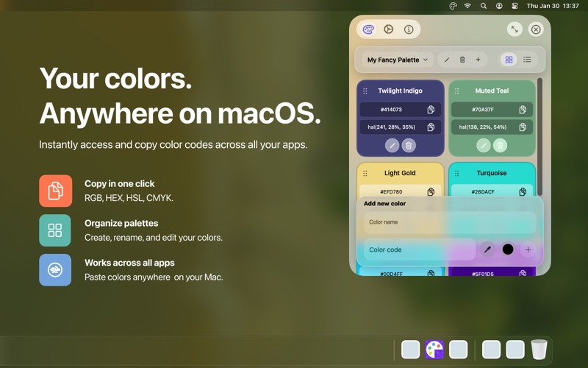Grab the Muted Teal drag handle
Screen dimensions: 588x368
coord(456,91)
